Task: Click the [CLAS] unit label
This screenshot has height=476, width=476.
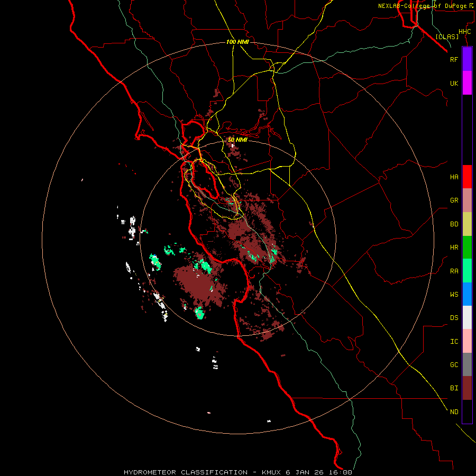Action: coord(447,36)
